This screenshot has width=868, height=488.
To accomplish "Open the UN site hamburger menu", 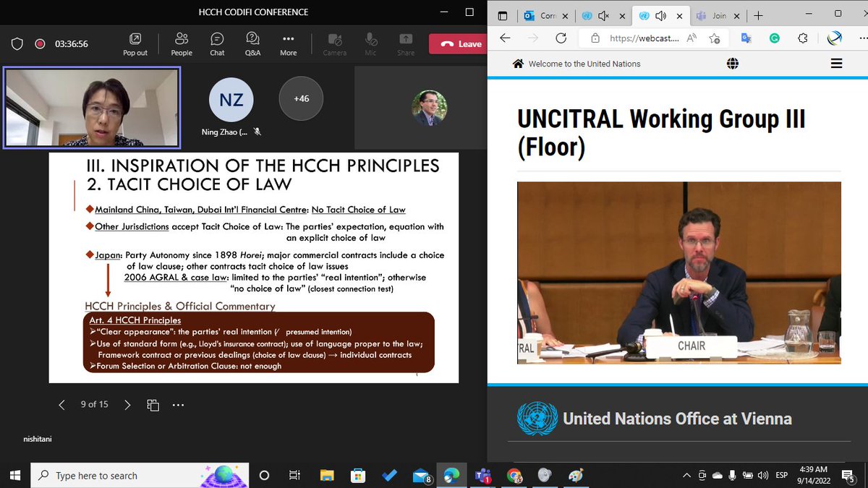I will point(837,64).
